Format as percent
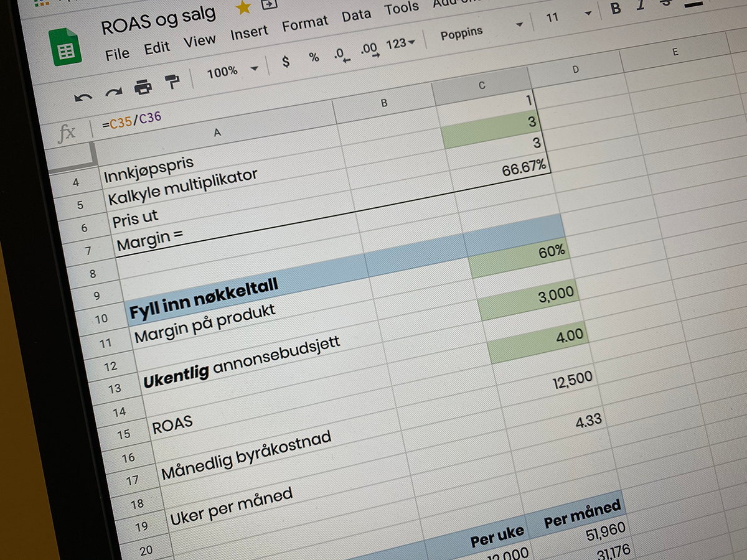Screen dimensions: 747x560 coord(314,57)
